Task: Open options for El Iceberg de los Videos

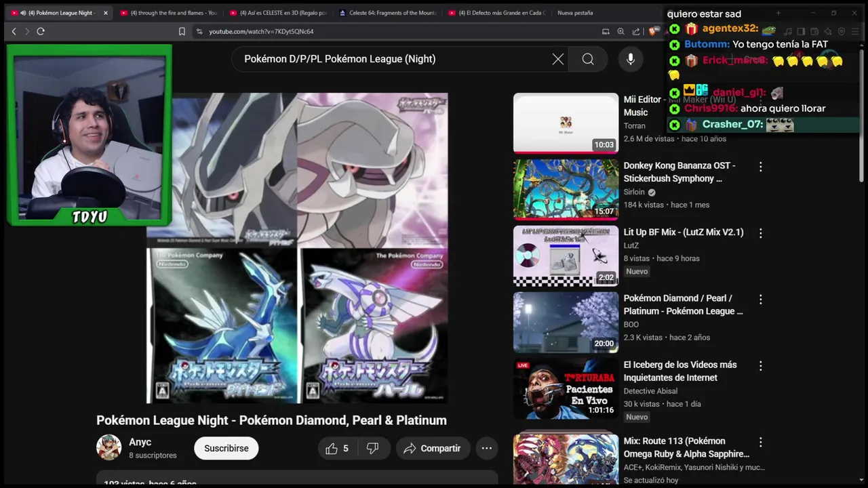Action: 760,365
